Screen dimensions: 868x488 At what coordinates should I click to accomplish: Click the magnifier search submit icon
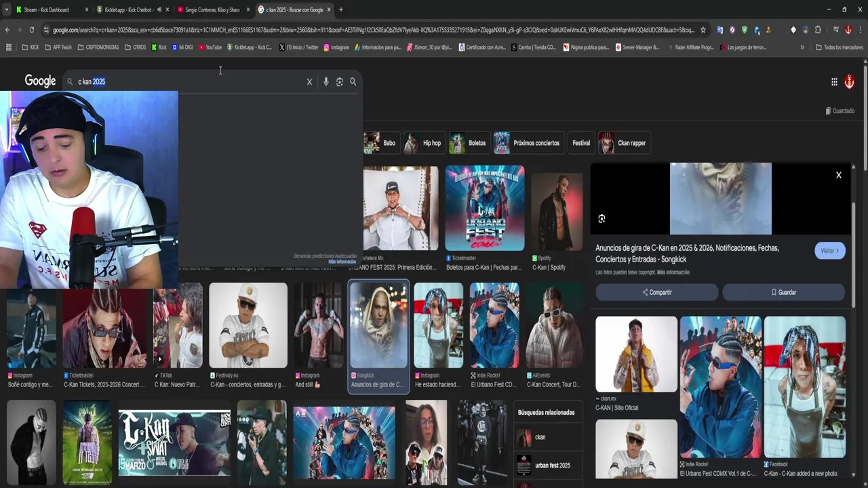353,81
